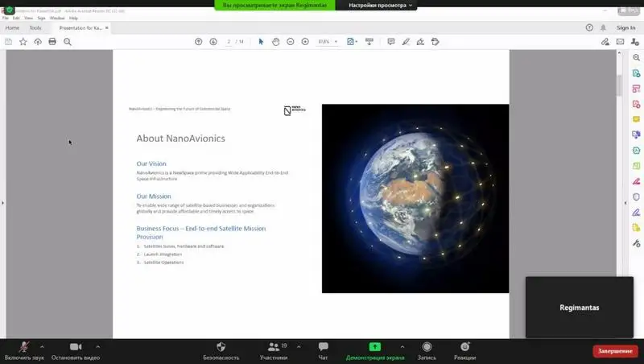Click the scrolling mode toolbar icon

coord(369,42)
